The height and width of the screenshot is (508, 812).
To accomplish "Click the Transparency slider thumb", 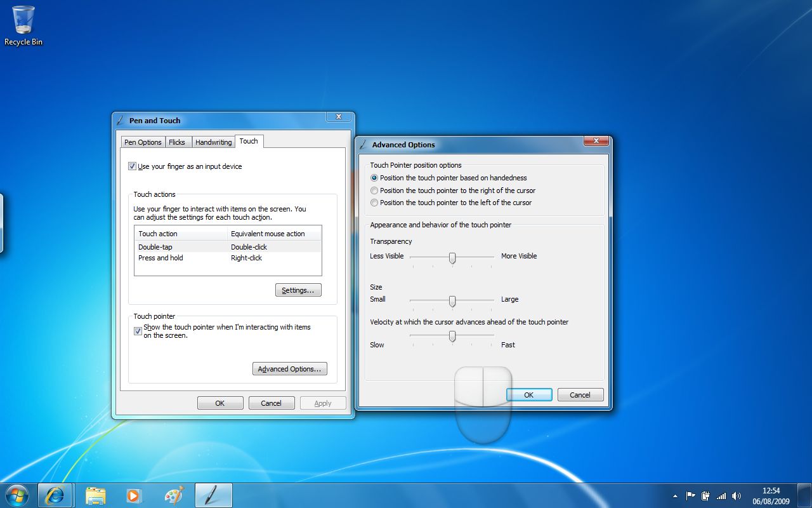I will (452, 258).
